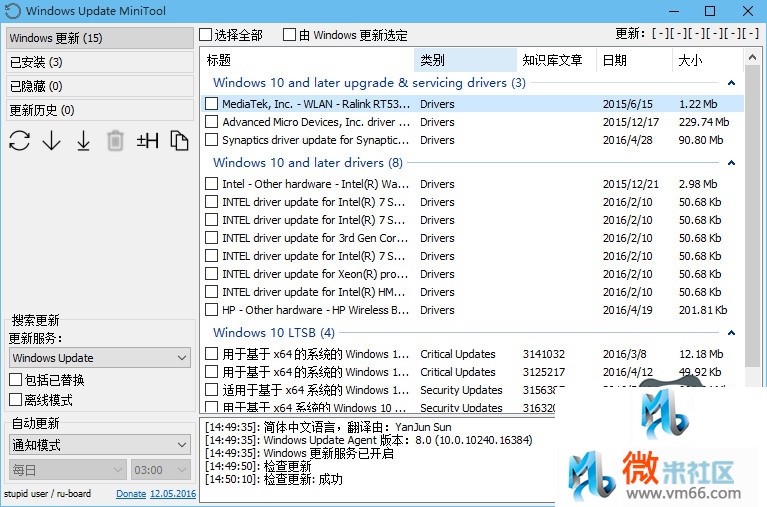Open the 更新历史 (0) tab
767x507 pixels.
pos(100,110)
